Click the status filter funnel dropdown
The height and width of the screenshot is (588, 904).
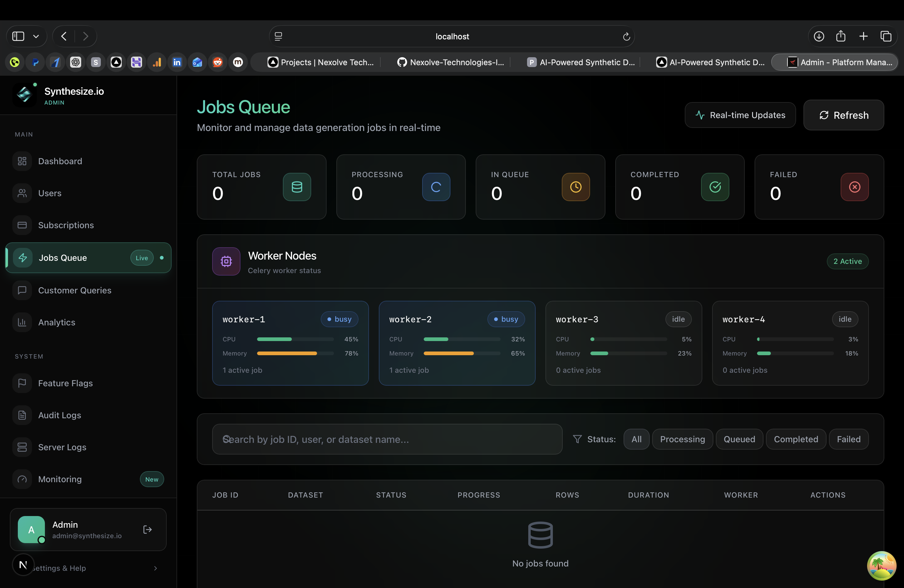(x=577, y=439)
